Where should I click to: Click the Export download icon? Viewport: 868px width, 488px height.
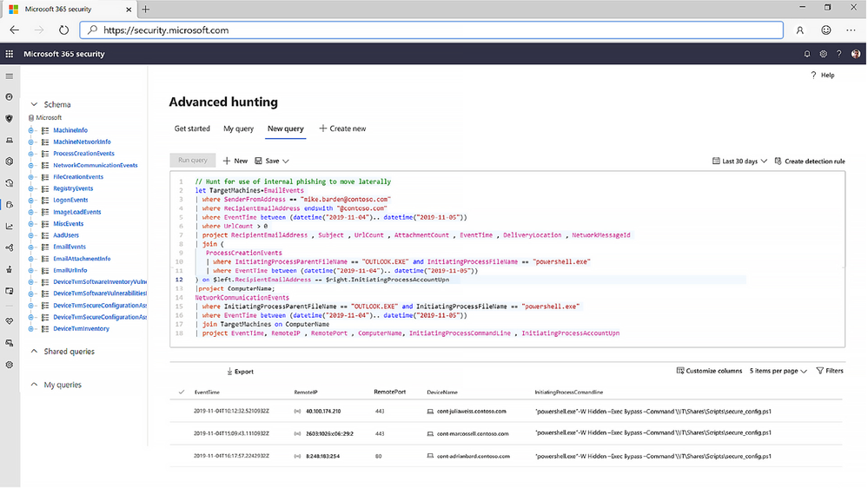[229, 372]
